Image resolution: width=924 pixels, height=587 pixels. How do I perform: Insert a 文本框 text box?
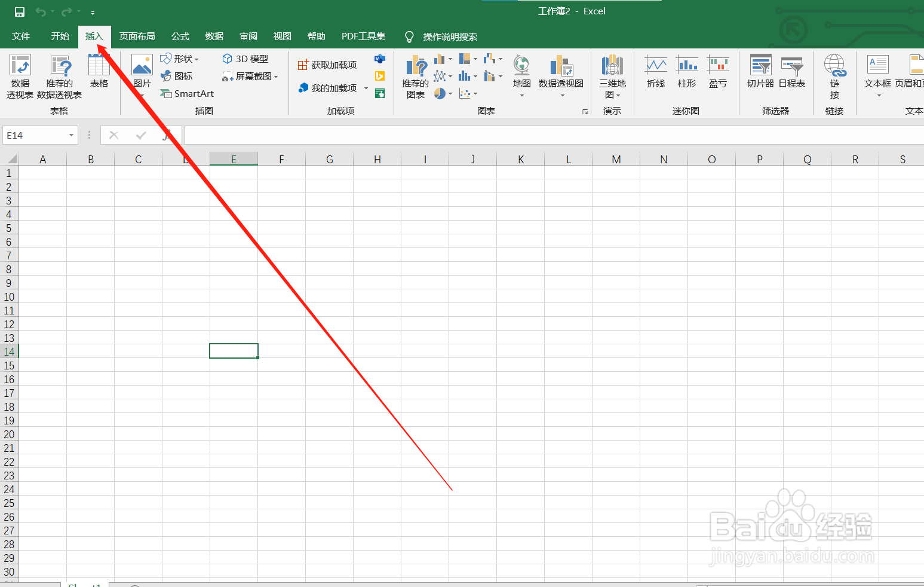[878, 71]
